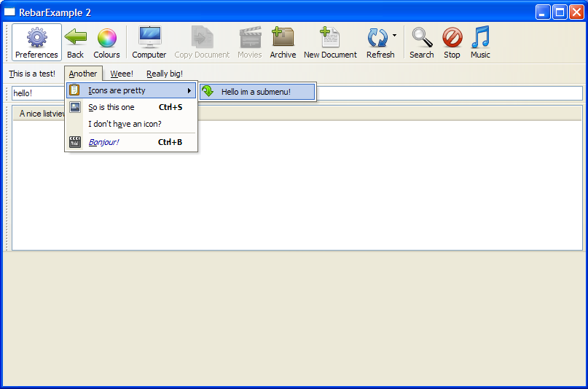The image size is (588, 389).
Task: Click the italic 'Bonjour!' menu item
Action: (103, 143)
